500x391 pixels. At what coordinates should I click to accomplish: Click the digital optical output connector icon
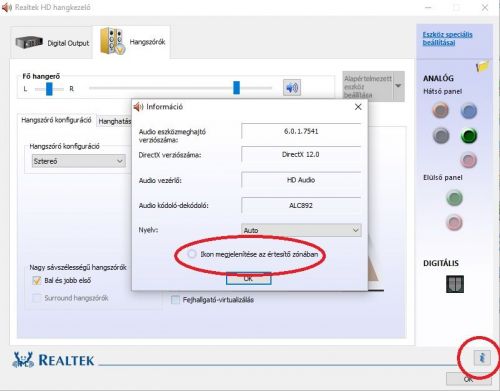pos(455,284)
